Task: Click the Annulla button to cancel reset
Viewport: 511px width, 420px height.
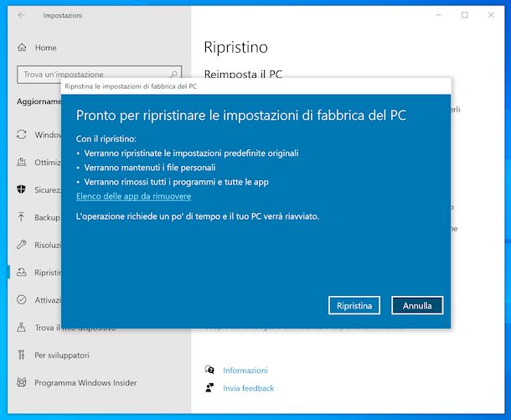Action: (x=417, y=305)
